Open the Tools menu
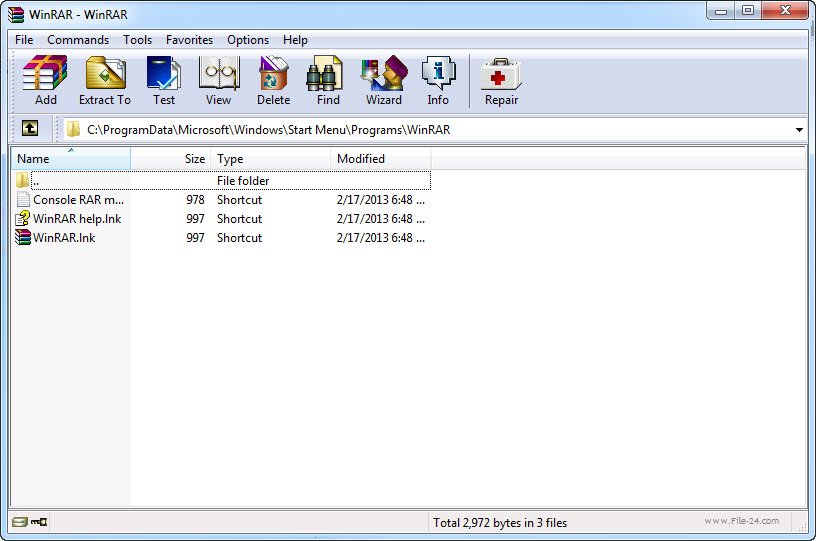Image resolution: width=816 pixels, height=541 pixels. click(x=137, y=40)
